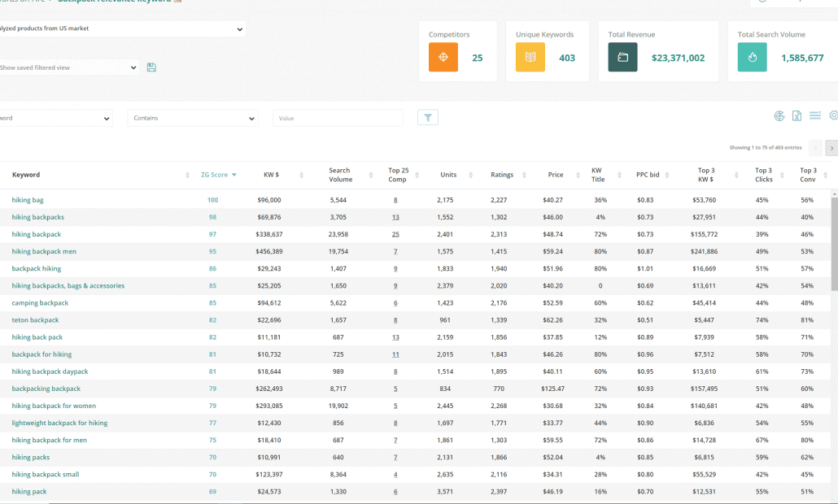Apply the filter using the funnel button

[x=428, y=117]
